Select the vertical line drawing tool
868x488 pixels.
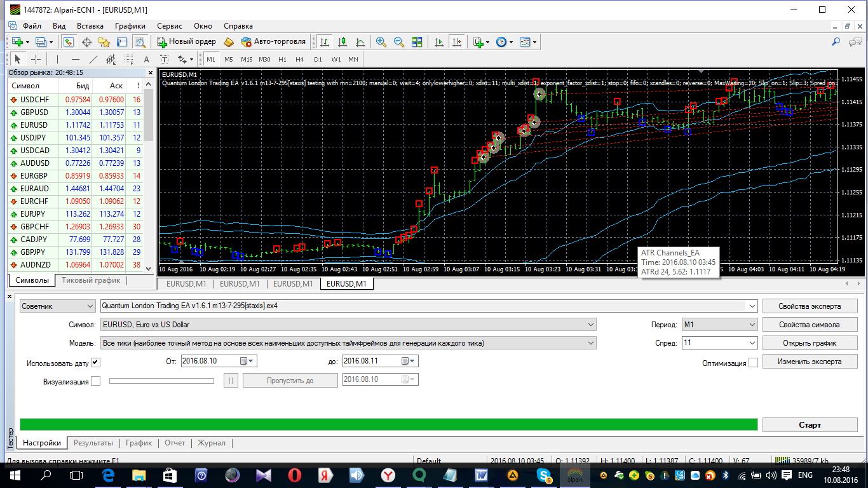(x=58, y=59)
